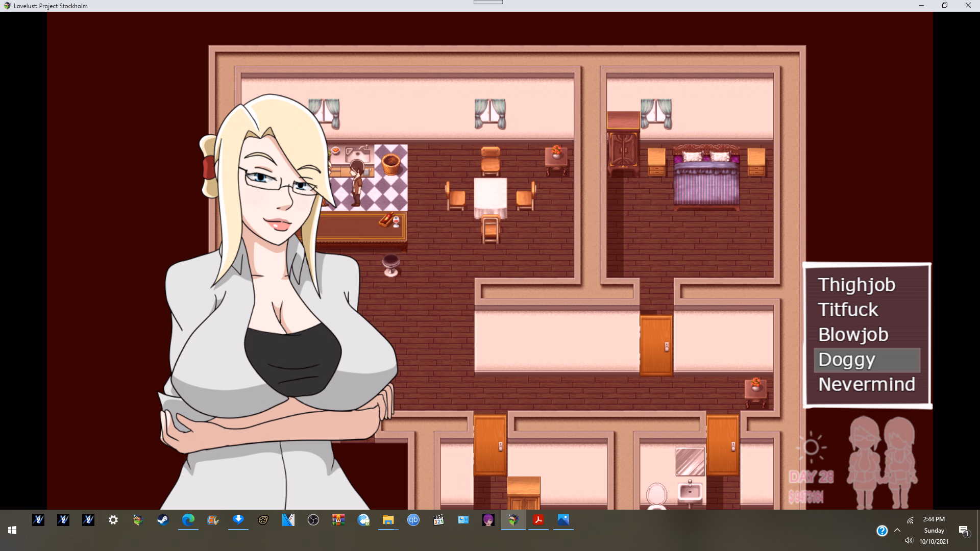
Task: Open Microsoft Edge from the taskbar
Action: [188, 520]
